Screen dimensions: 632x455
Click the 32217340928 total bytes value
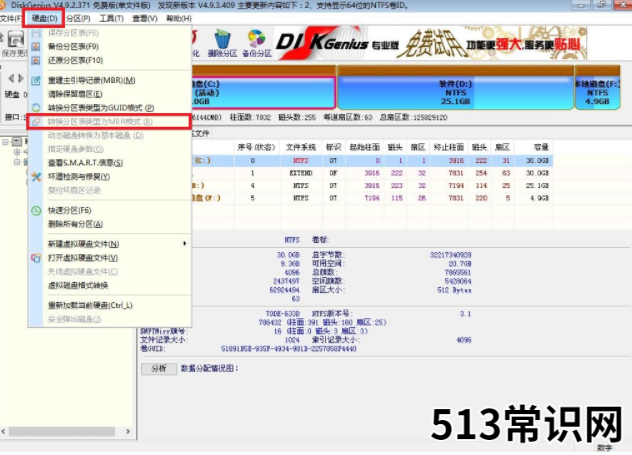451,255
